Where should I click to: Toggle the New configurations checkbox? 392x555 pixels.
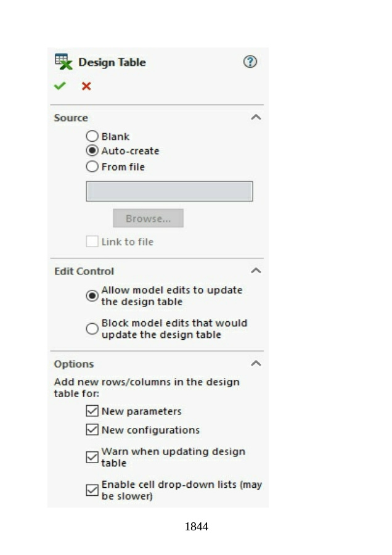(x=92, y=430)
